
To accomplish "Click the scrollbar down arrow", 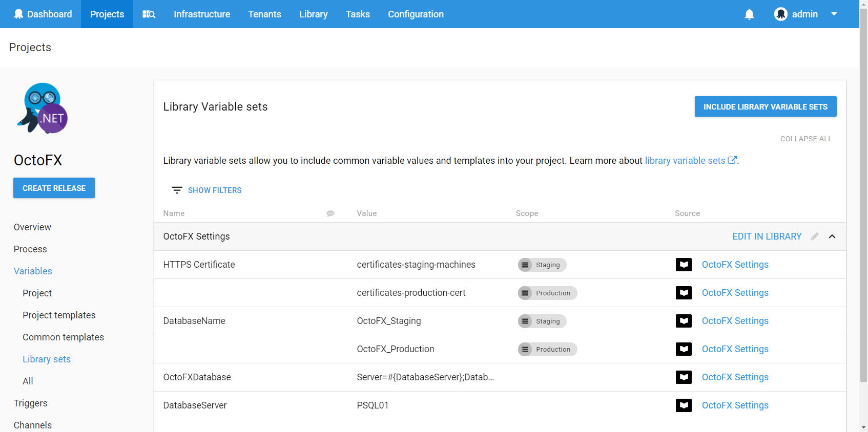I will [863, 427].
